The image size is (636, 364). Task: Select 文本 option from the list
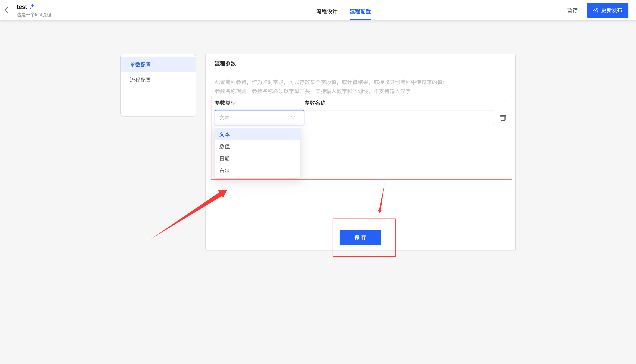point(257,135)
